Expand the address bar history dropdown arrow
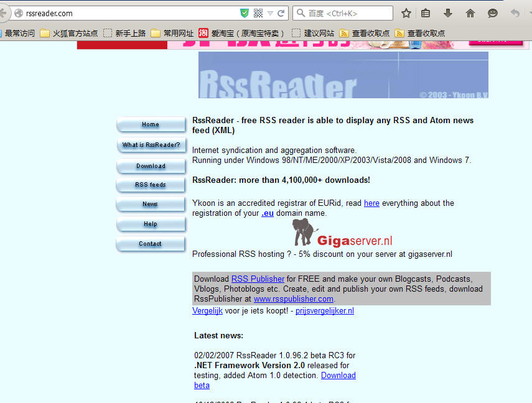 pyautogui.click(x=271, y=14)
